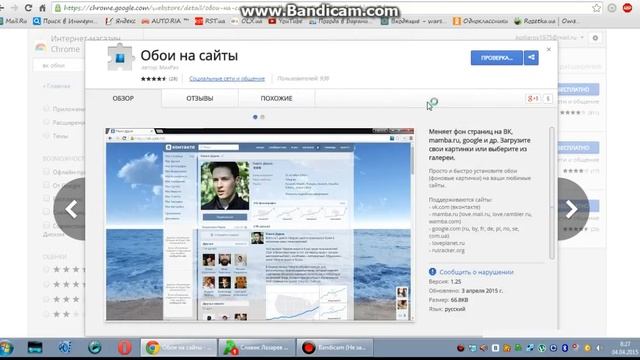
Task: Click the taskbar clock
Action: click(x=625, y=348)
